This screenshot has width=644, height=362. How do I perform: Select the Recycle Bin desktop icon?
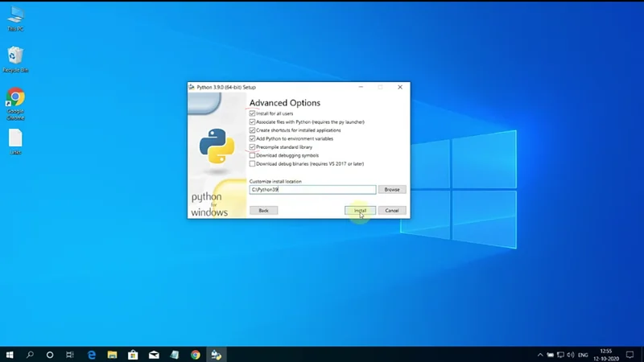(15, 56)
